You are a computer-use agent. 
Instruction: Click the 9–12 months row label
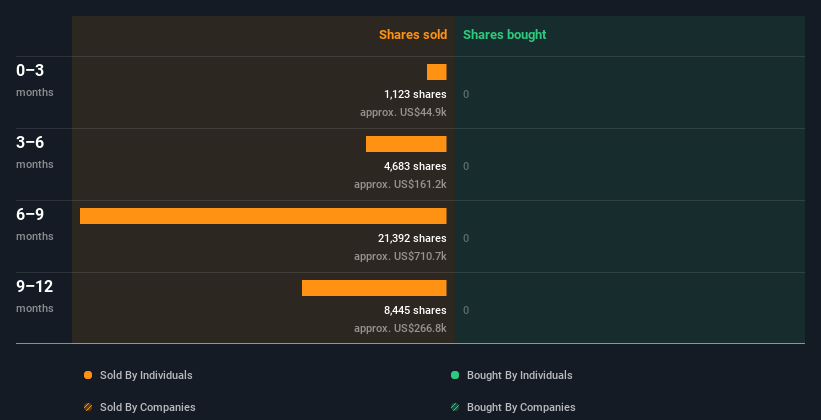coord(35,296)
